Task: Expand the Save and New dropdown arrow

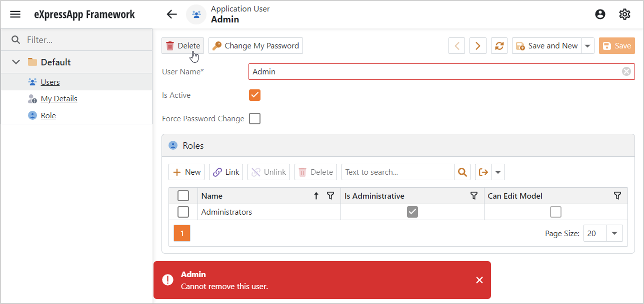Action: click(587, 45)
